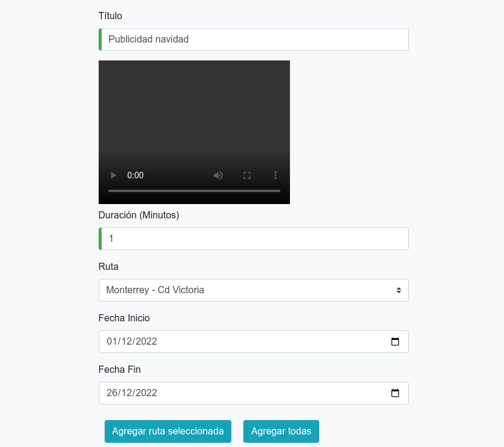Click the Fecha Fin label
The height and width of the screenshot is (447, 504).
pyautogui.click(x=120, y=369)
